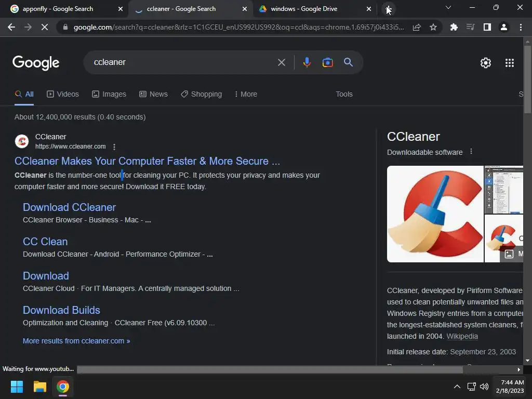Click the vertical page scrollbar
This screenshot has width=532, height=399.
point(527,79)
